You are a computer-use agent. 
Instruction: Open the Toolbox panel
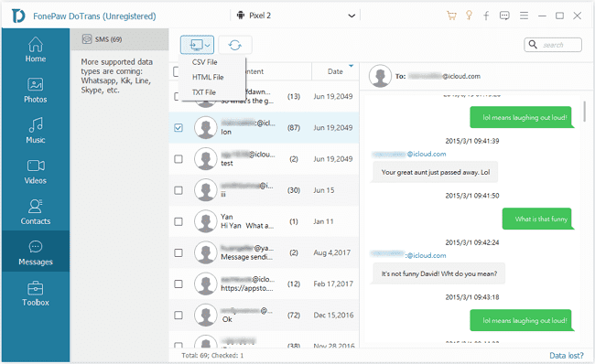(36, 293)
